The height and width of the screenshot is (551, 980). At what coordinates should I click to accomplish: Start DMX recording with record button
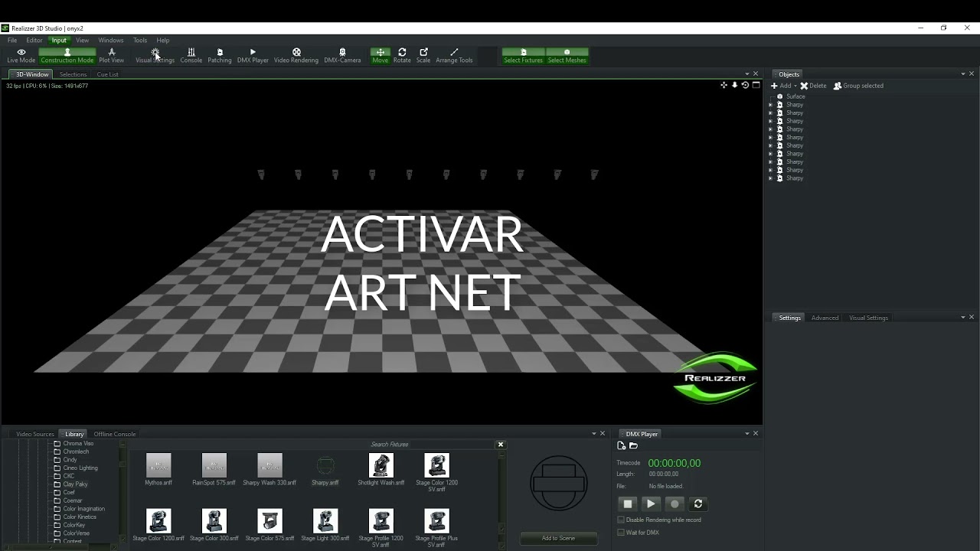click(x=675, y=504)
